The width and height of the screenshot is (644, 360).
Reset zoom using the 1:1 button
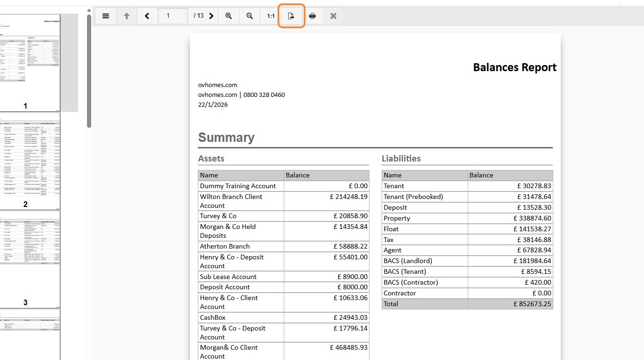point(271,16)
